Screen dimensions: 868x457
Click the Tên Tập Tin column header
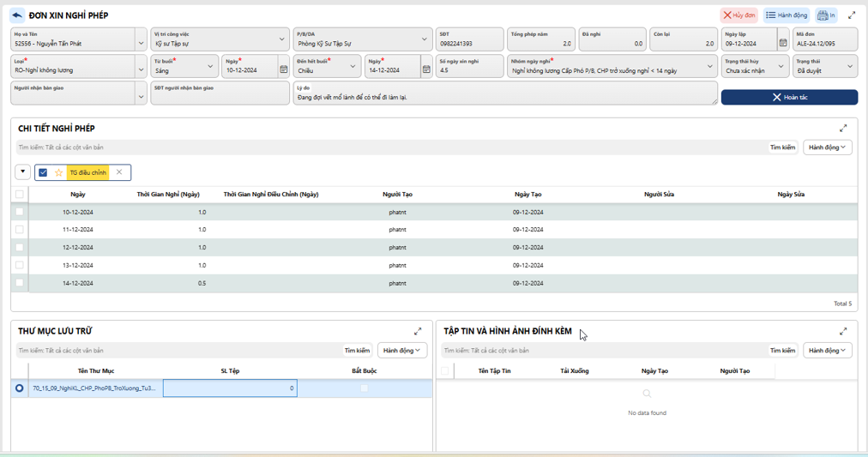(x=494, y=370)
